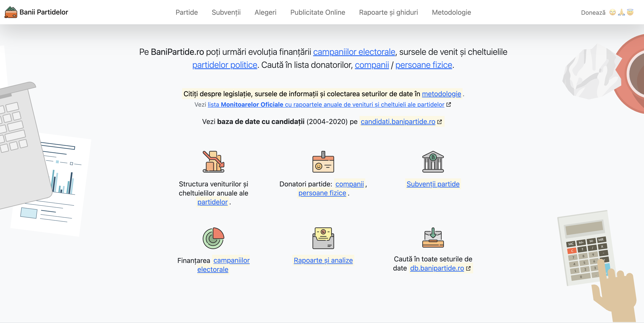Click the reports inbox document icon
The image size is (644, 323).
[x=323, y=238]
